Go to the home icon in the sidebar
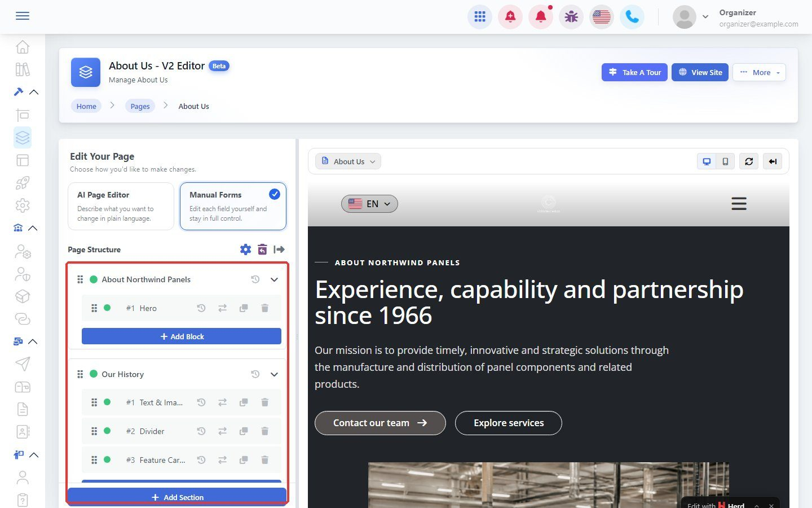 coord(23,47)
